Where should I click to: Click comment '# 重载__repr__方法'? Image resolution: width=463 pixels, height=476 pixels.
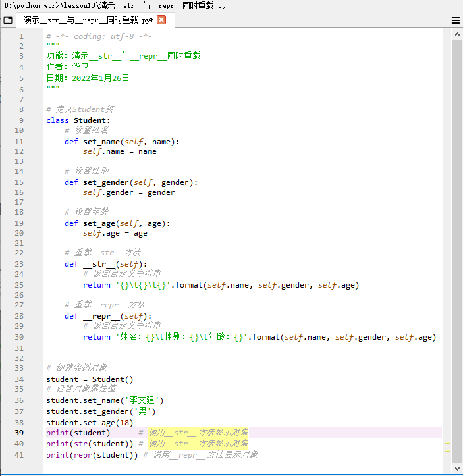pyautogui.click(x=105, y=304)
